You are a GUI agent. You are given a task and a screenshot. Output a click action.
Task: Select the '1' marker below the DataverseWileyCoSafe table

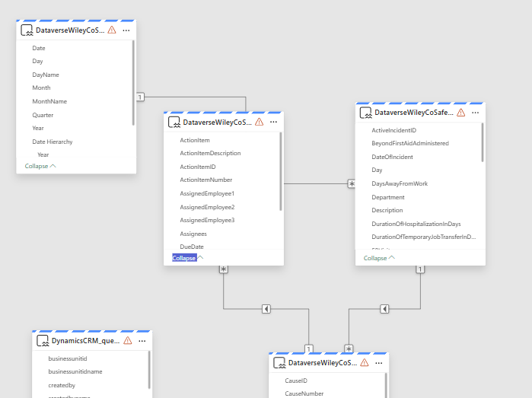pyautogui.click(x=420, y=269)
